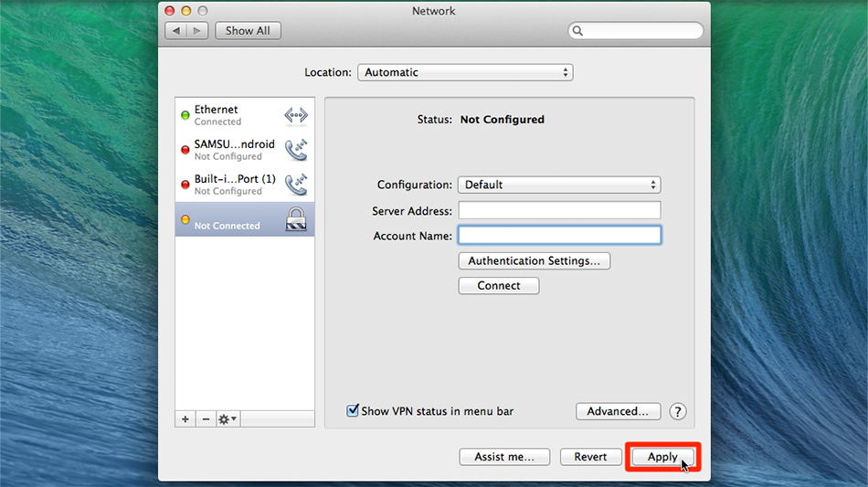Click the add service plus button

coord(185,418)
